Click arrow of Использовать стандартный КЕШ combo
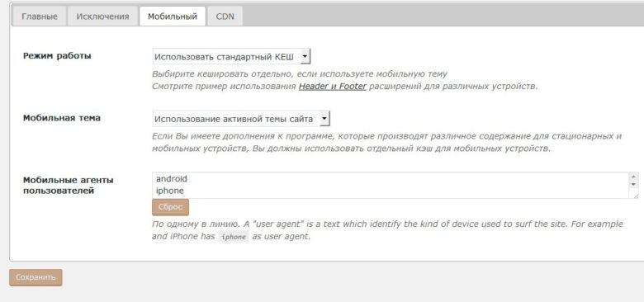 pos(305,57)
